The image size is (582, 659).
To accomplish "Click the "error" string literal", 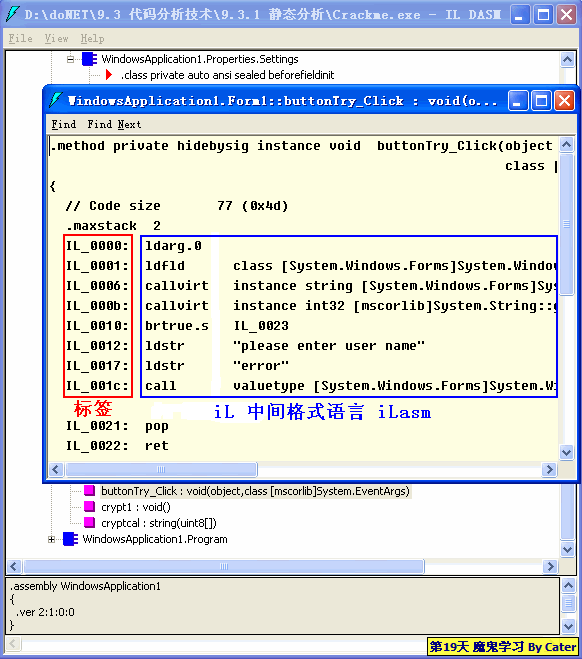I will point(261,366).
